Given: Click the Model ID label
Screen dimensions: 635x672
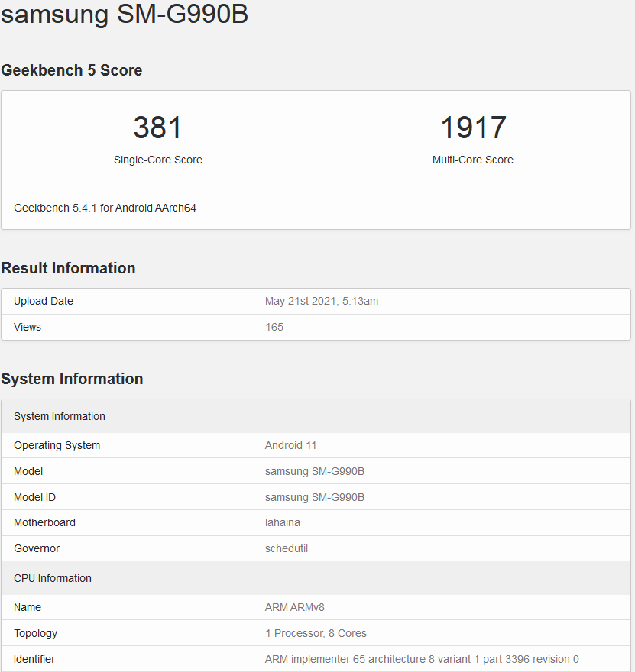Looking at the screenshot, I should [34, 497].
